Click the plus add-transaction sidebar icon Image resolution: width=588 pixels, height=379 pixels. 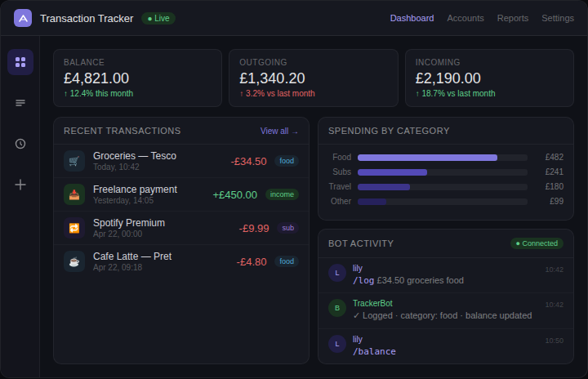(20, 185)
